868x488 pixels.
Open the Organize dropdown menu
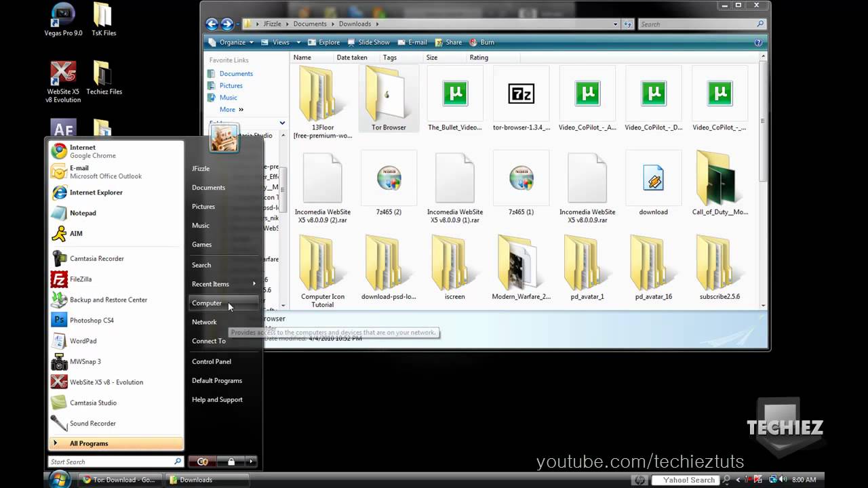tap(232, 42)
